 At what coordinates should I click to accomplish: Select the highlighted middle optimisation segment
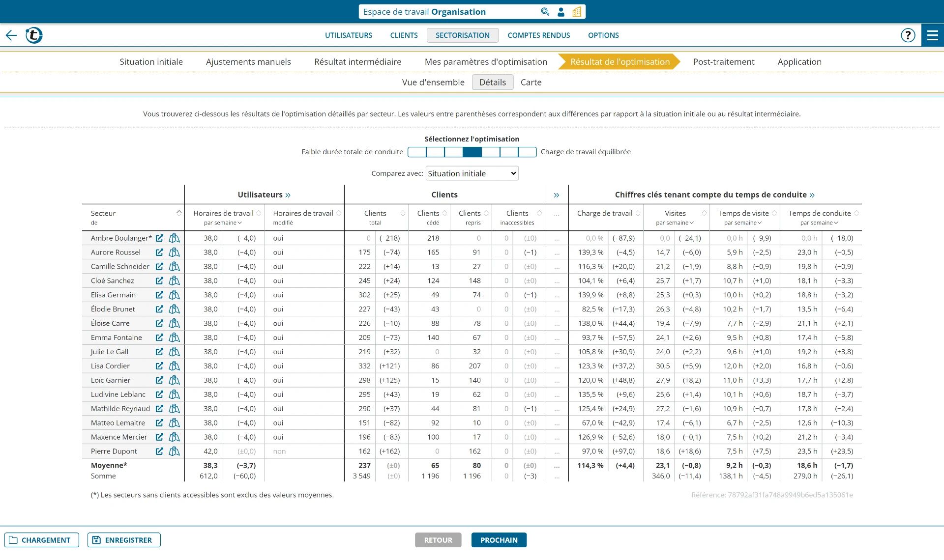coord(472,152)
